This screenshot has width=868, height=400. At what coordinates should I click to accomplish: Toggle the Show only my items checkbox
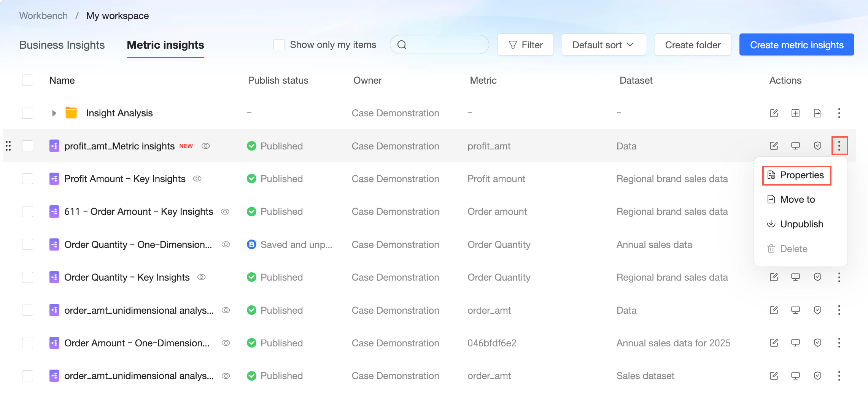[279, 45]
